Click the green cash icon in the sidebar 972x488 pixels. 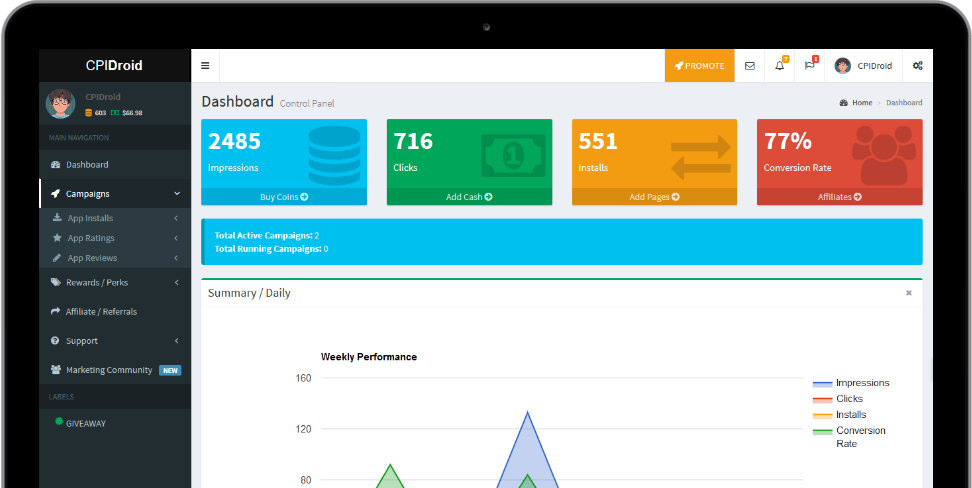click(x=115, y=113)
